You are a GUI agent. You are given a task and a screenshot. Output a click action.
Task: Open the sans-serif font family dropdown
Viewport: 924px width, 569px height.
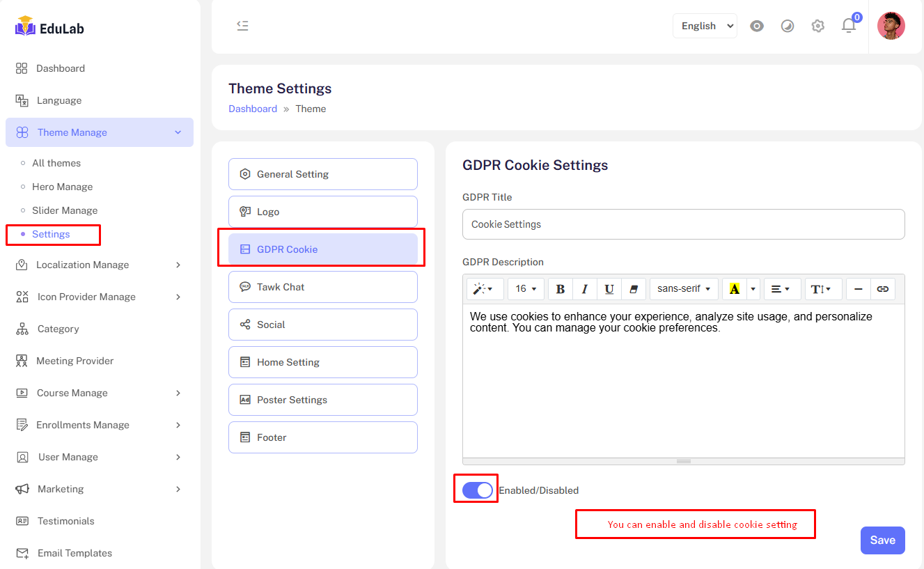click(683, 289)
